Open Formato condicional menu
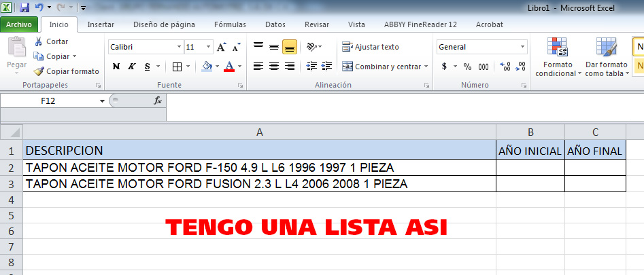 [x=558, y=58]
